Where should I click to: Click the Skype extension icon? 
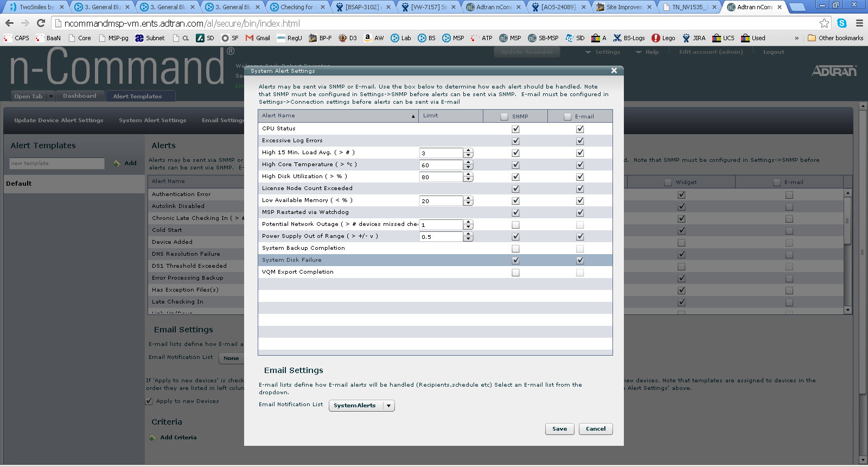tap(842, 23)
